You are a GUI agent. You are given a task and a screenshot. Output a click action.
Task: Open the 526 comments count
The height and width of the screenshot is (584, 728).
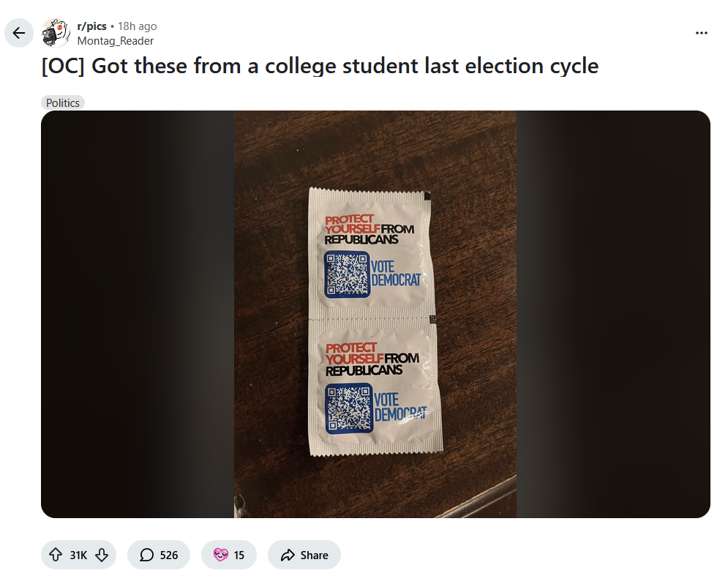pos(169,555)
